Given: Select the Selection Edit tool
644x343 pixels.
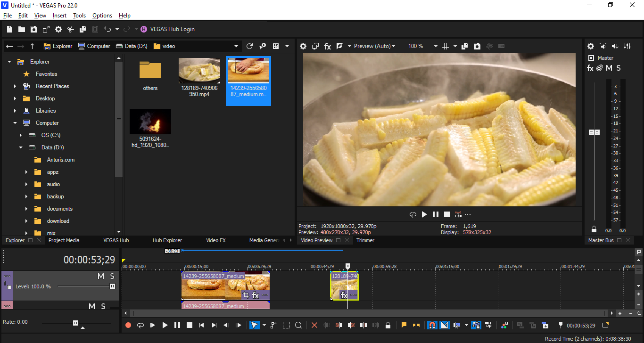Looking at the screenshot, I should [286, 325].
